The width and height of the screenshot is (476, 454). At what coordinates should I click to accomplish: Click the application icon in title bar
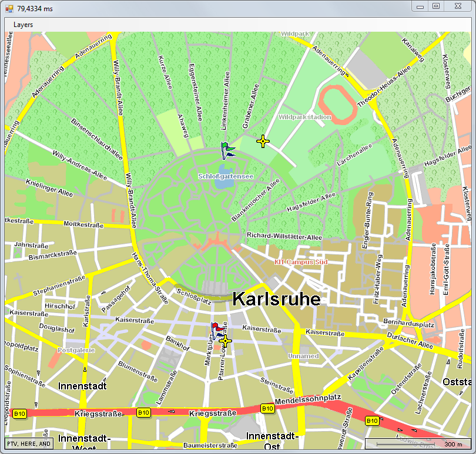(9, 9)
